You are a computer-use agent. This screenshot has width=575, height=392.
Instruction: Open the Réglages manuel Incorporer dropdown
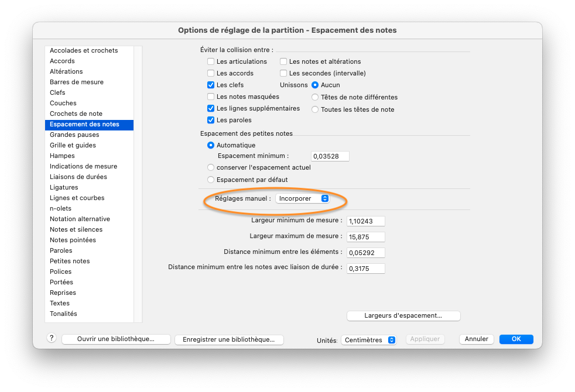coord(302,199)
